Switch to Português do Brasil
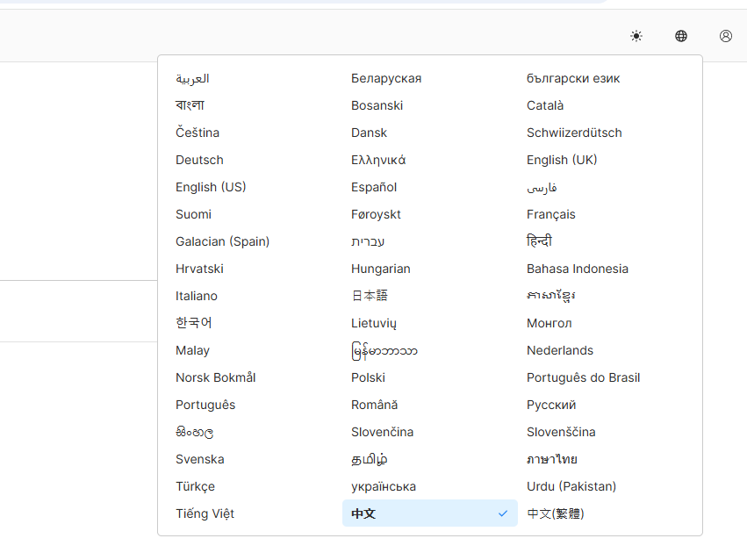Image resolution: width=747 pixels, height=560 pixels. pyautogui.click(x=583, y=377)
